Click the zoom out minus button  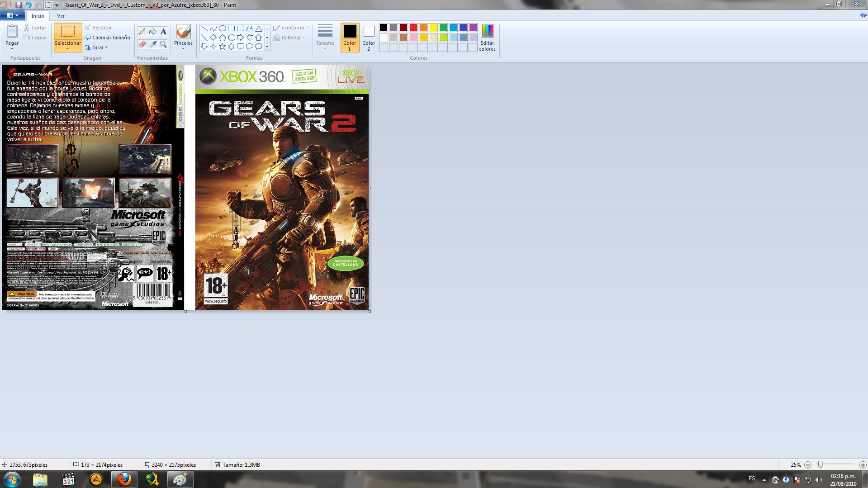pyautogui.click(x=807, y=464)
